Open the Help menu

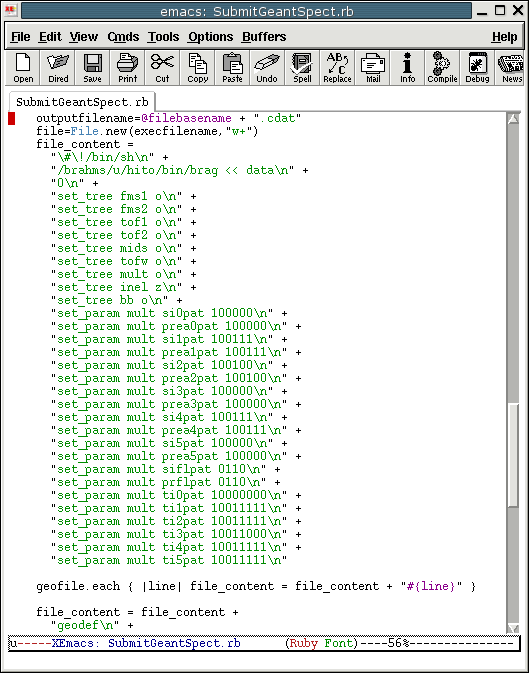click(505, 37)
